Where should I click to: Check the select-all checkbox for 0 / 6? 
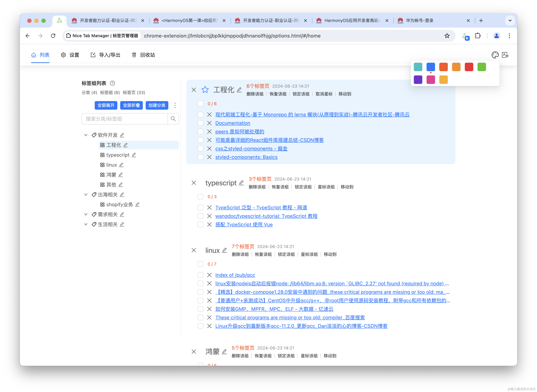(200, 104)
